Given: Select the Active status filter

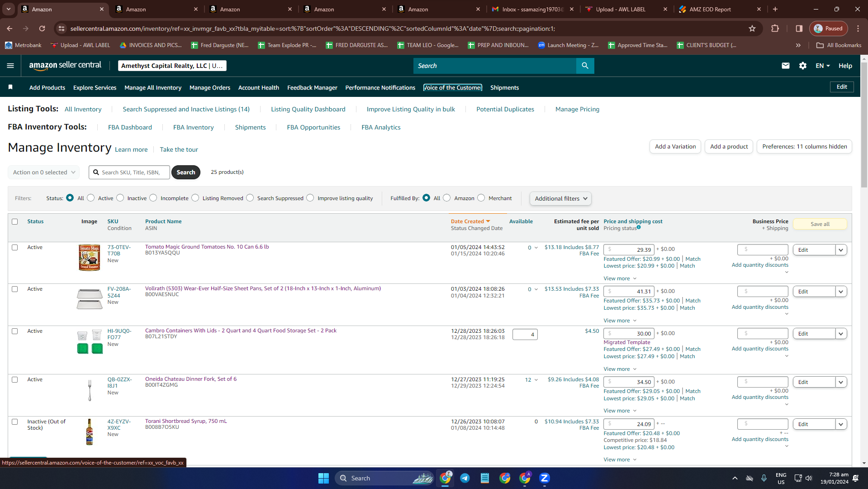Looking at the screenshot, I should pos(91,198).
